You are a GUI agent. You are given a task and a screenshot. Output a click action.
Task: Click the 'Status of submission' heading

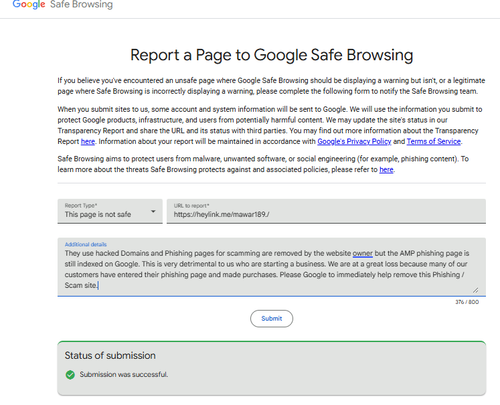pyautogui.click(x=110, y=356)
